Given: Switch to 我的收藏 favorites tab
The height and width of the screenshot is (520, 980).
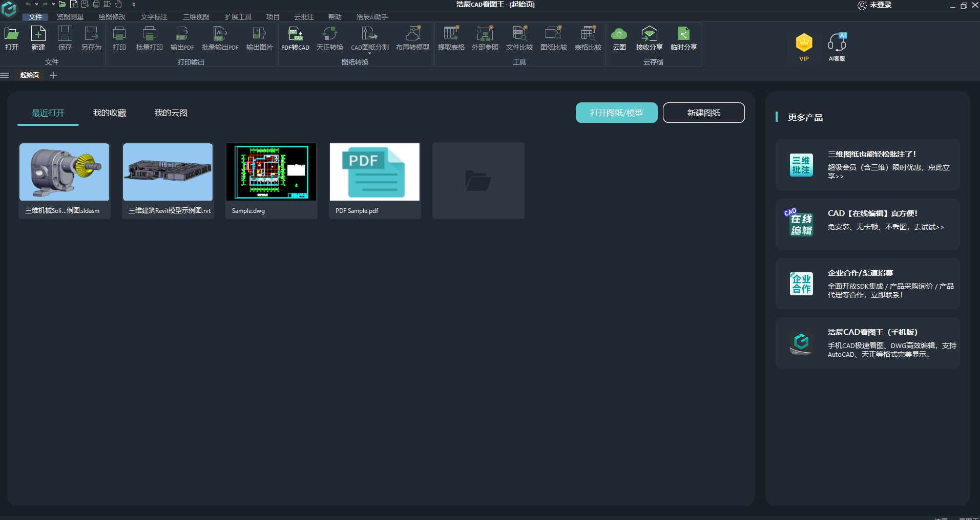Looking at the screenshot, I should click(x=110, y=113).
